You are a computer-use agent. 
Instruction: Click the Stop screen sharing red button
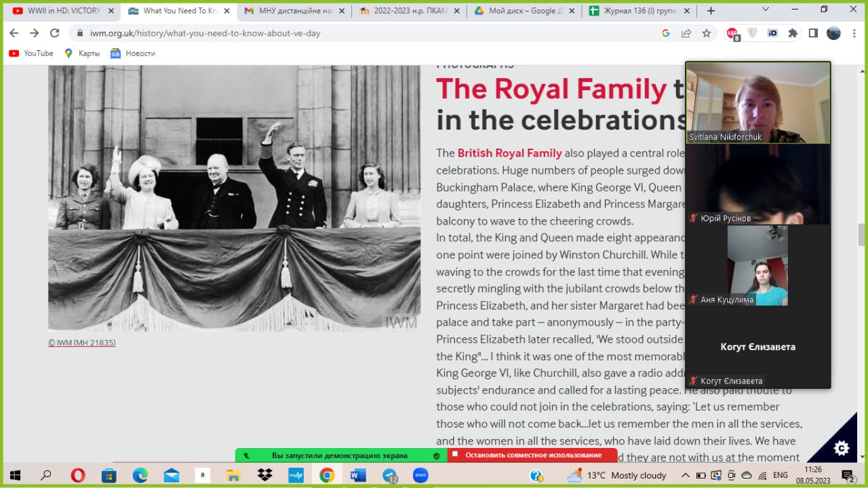pos(532,455)
